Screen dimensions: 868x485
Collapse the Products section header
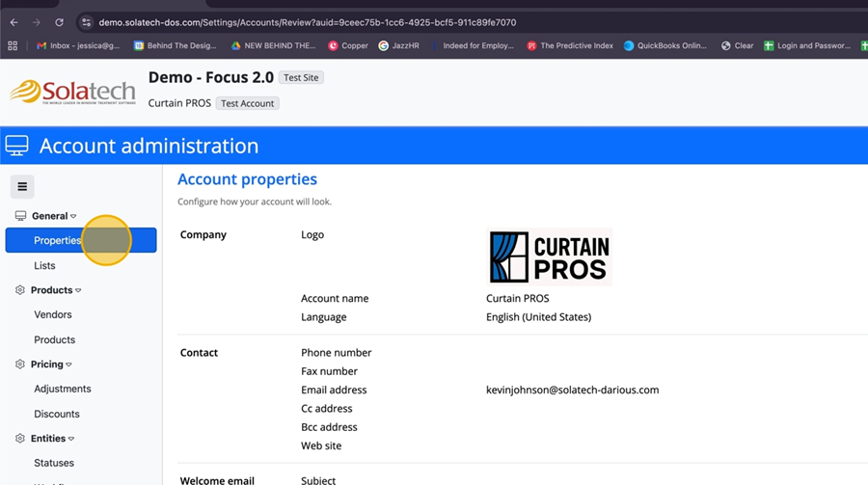pos(56,290)
